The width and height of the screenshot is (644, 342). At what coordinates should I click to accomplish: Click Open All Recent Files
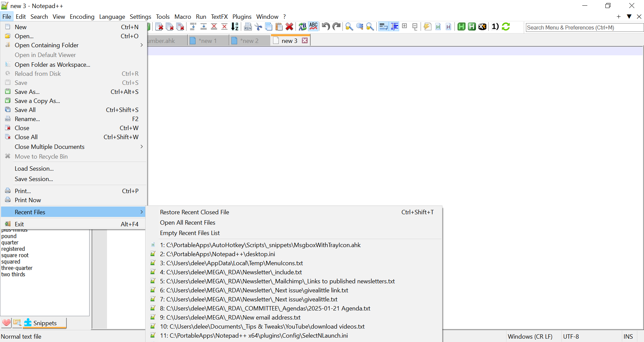(x=294, y=222)
